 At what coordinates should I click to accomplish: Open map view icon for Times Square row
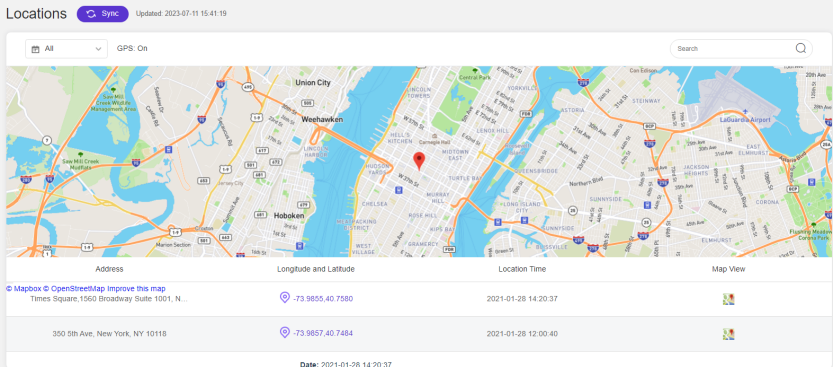coord(728,299)
